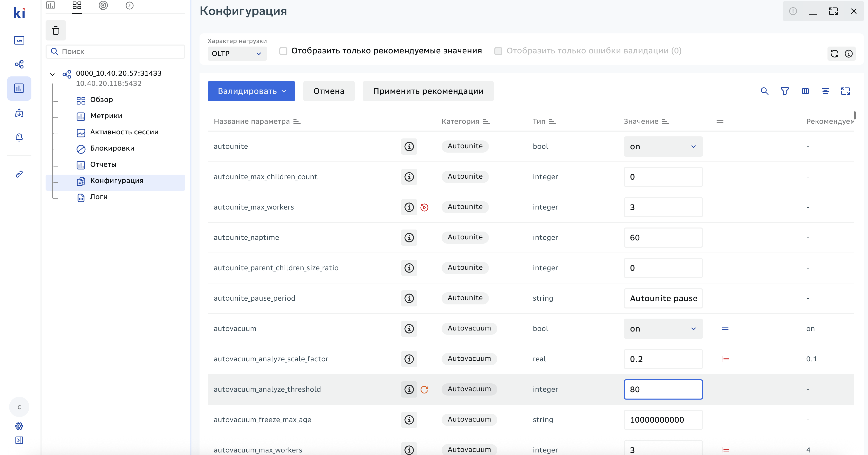This screenshot has width=868, height=455.
Task: Sort by Тип column
Action: (553, 121)
